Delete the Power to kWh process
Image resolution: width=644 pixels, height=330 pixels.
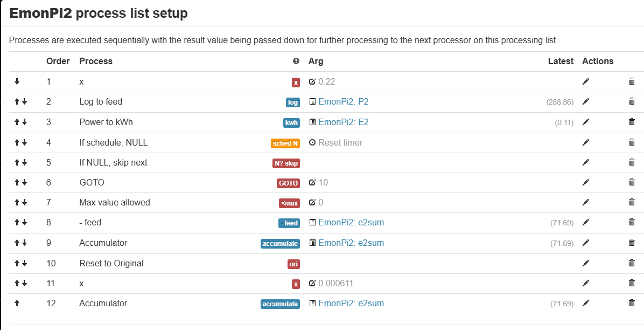coord(632,121)
